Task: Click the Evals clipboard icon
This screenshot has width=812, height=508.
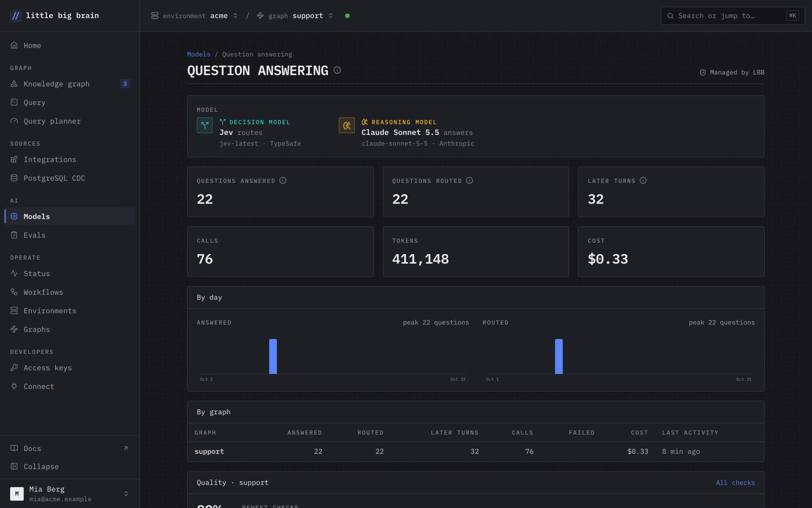Action: [x=14, y=235]
